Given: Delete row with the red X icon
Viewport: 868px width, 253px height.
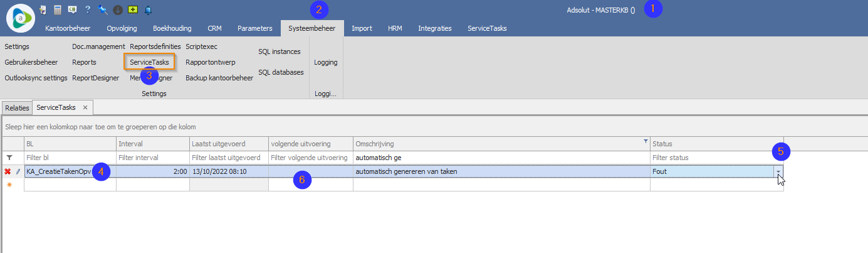Looking at the screenshot, I should click(x=8, y=171).
